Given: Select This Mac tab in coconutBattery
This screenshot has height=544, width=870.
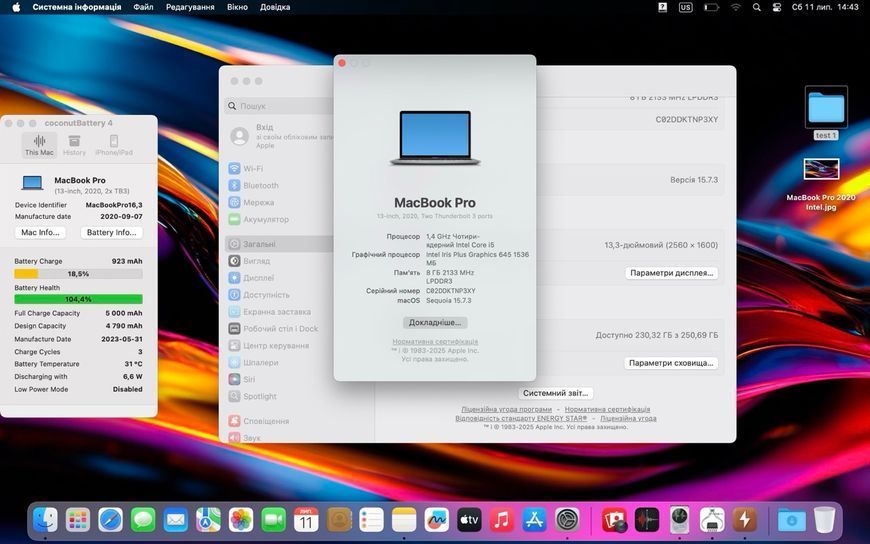Looking at the screenshot, I should pyautogui.click(x=39, y=145).
